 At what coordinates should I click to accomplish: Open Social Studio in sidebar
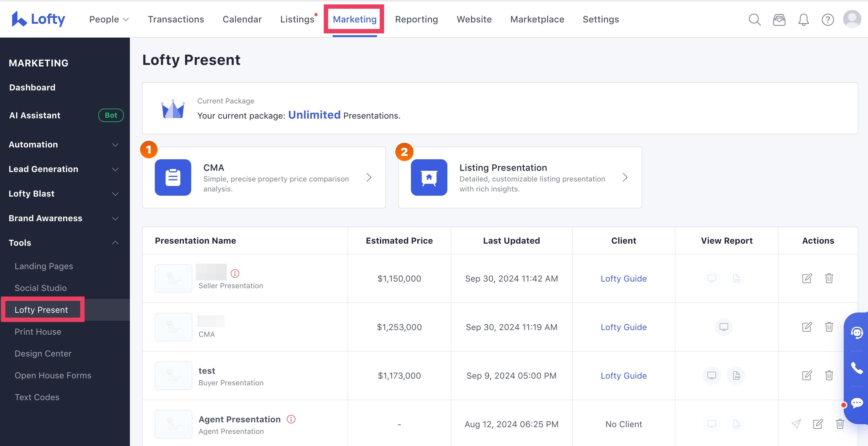(x=41, y=288)
